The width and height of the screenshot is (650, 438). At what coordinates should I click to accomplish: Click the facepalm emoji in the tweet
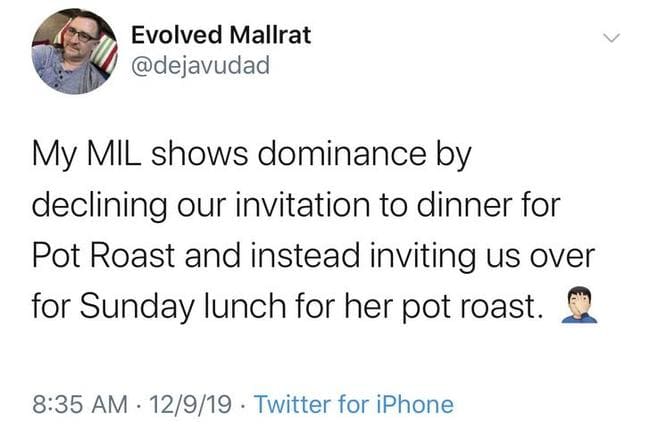pyautogui.click(x=579, y=305)
